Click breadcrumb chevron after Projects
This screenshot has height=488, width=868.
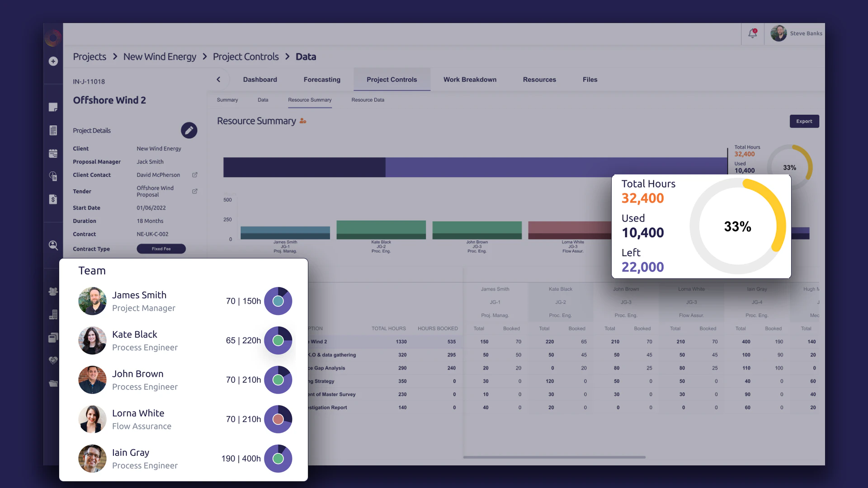tap(115, 56)
